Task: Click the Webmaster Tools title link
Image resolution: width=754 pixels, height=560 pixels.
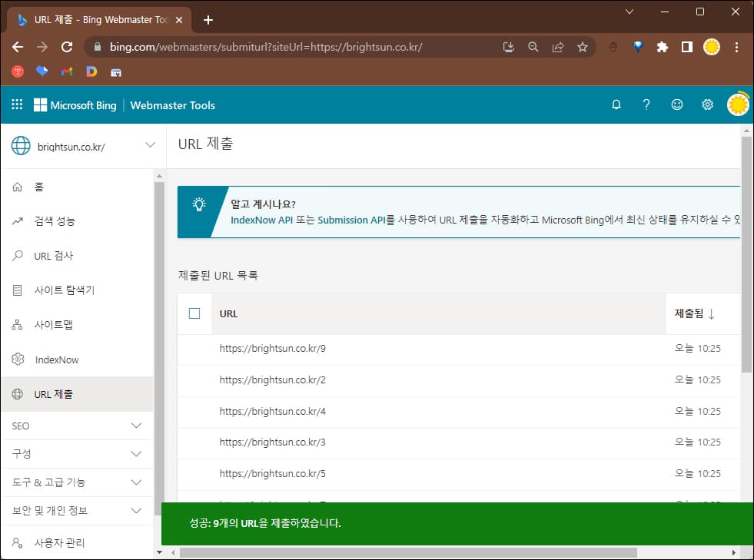Action: pyautogui.click(x=173, y=105)
